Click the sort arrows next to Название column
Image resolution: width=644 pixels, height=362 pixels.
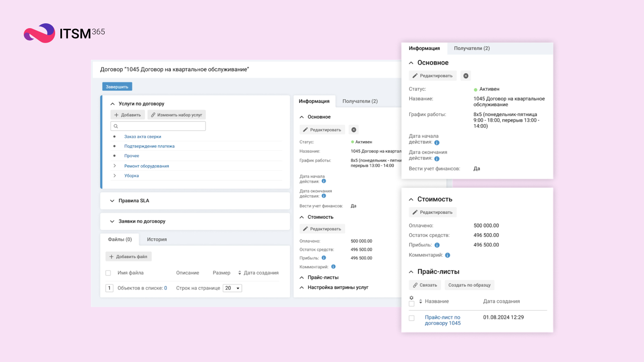pos(420,301)
